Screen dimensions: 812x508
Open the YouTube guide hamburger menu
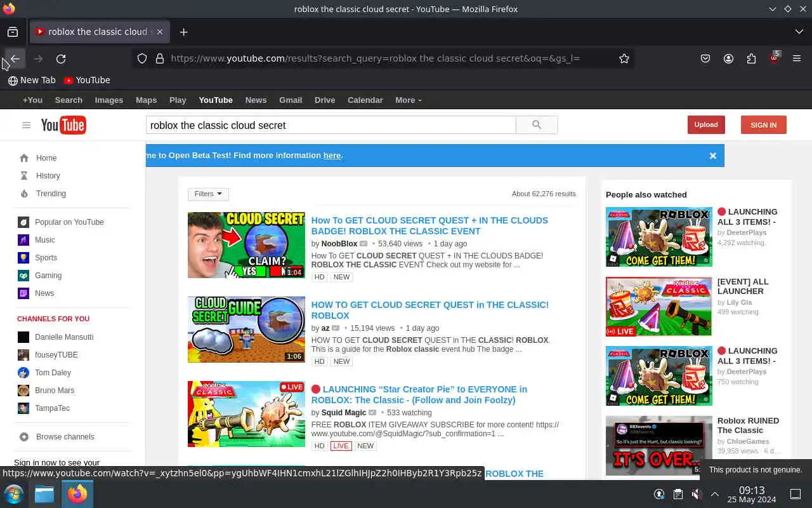click(x=26, y=125)
